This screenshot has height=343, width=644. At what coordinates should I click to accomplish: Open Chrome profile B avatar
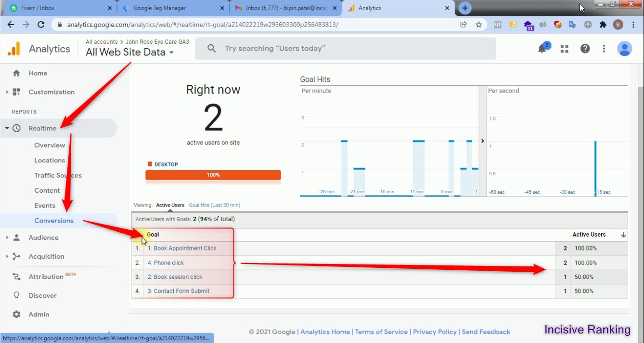click(618, 25)
